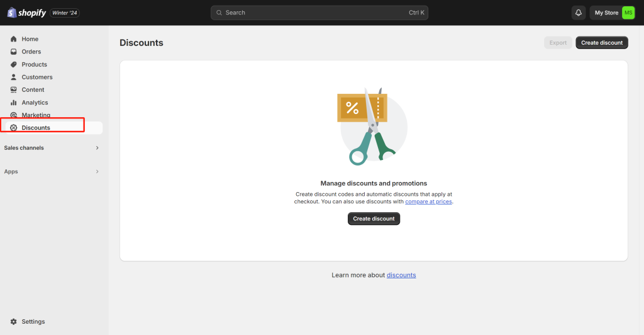Open notifications bell

click(x=579, y=13)
